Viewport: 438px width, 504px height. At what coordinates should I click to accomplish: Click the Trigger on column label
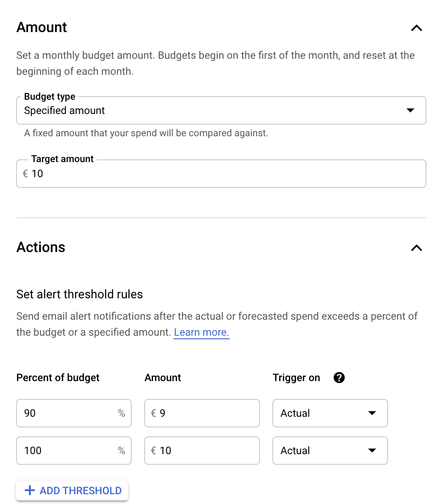click(x=296, y=378)
